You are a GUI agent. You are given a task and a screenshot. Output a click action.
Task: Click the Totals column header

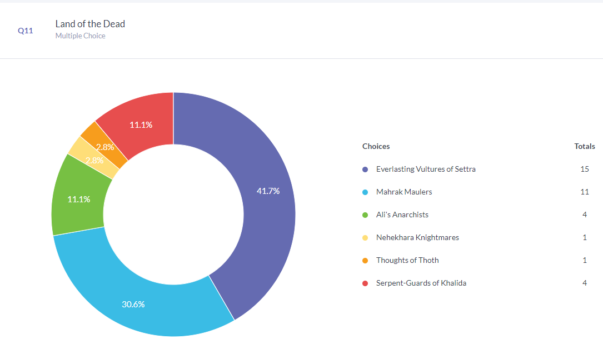584,147
